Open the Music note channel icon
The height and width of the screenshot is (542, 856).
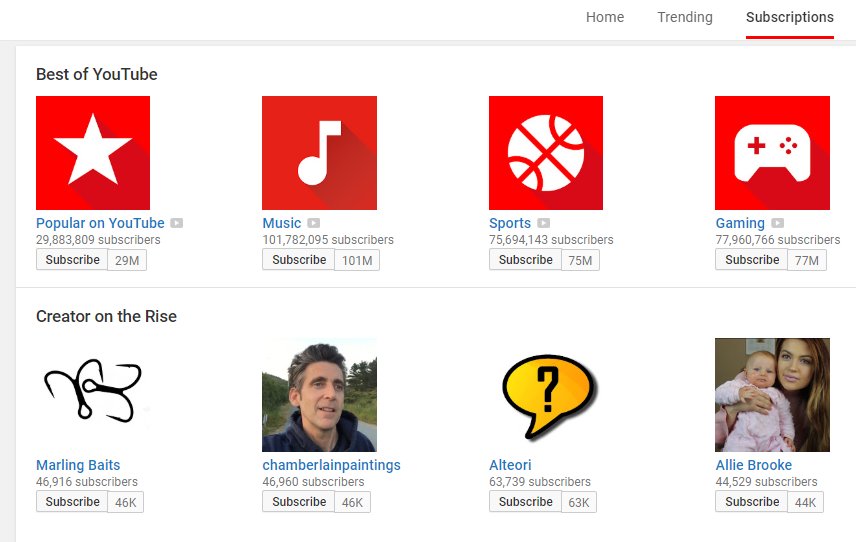tap(319, 153)
